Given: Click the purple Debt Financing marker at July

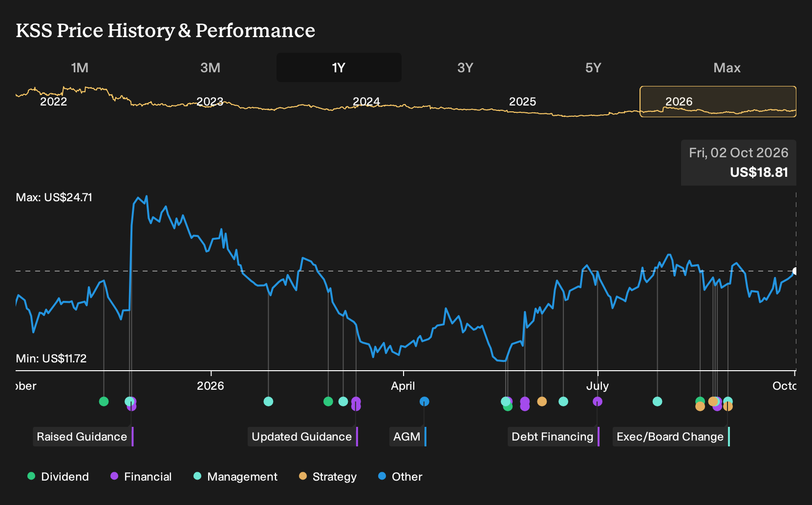Looking at the screenshot, I should (598, 401).
